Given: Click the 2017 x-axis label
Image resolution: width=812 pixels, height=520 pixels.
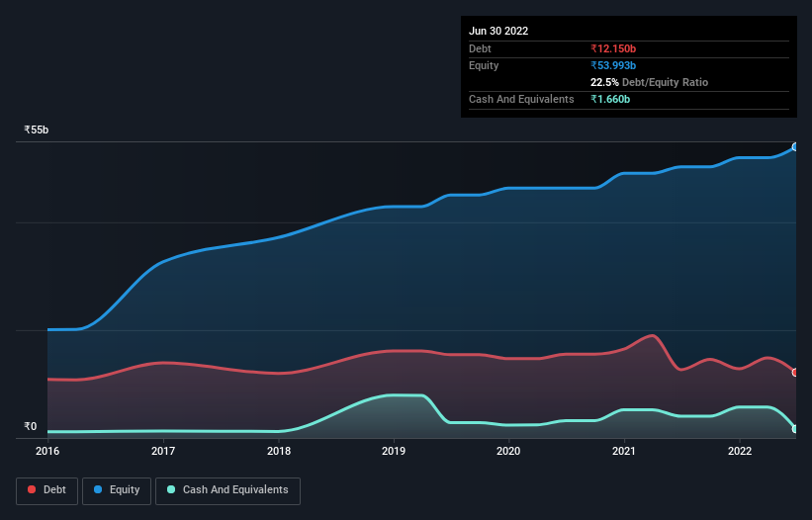Looking at the screenshot, I should tap(163, 451).
